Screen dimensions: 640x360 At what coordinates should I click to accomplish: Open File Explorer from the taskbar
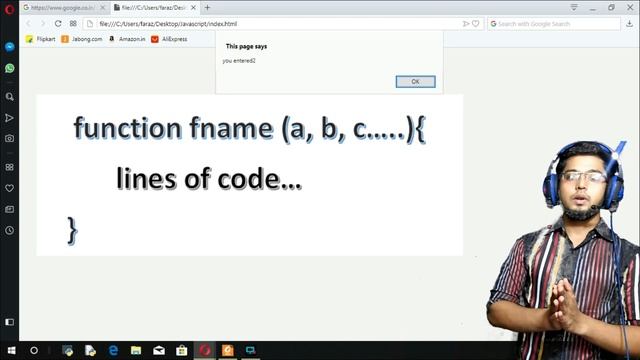(x=136, y=350)
